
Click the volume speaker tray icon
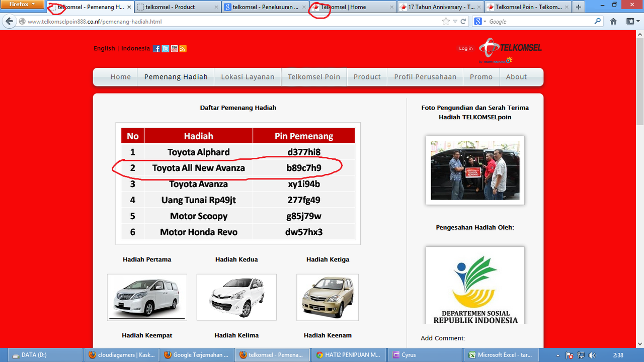[x=592, y=355]
